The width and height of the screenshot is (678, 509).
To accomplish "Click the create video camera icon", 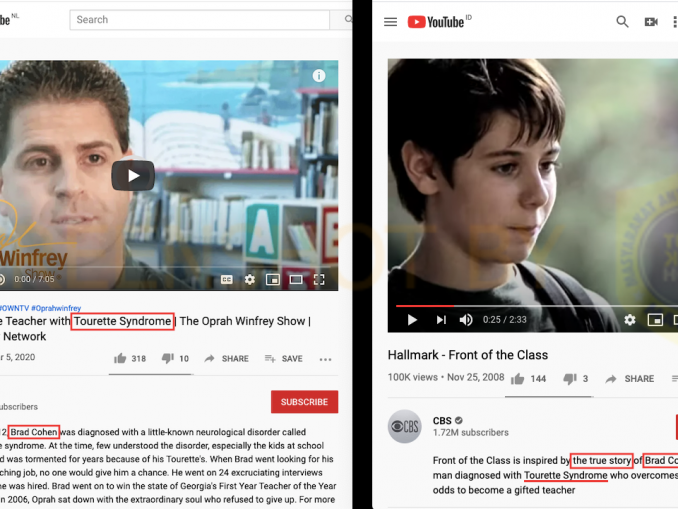I will 651,22.
